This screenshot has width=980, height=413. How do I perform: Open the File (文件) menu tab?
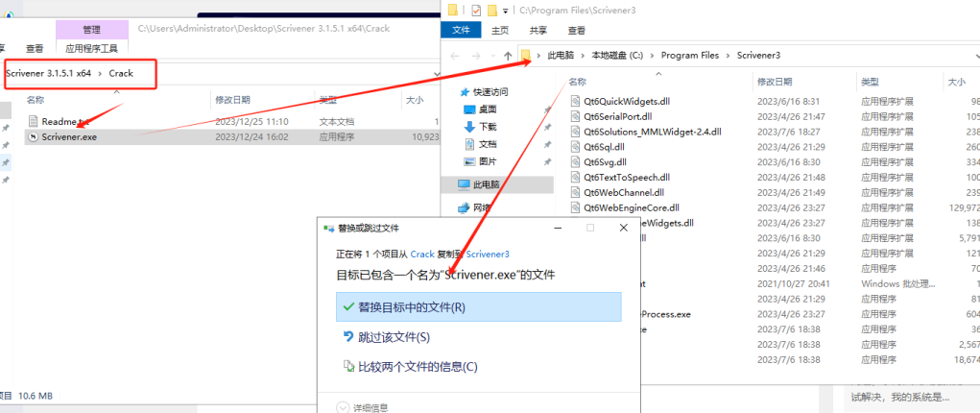(x=462, y=30)
